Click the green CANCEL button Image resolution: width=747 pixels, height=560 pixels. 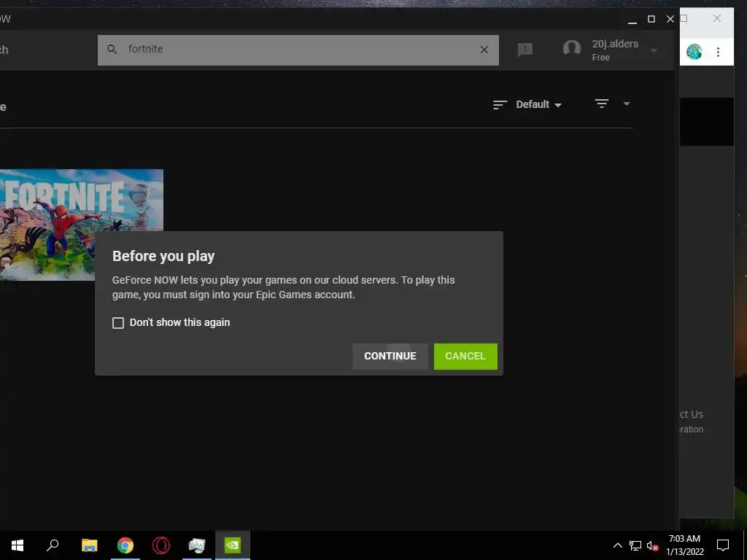pyautogui.click(x=465, y=356)
